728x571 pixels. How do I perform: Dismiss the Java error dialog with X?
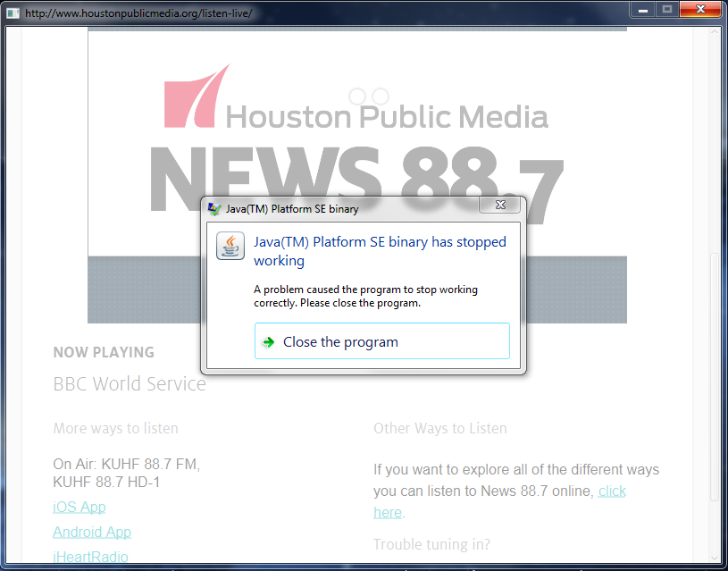(x=499, y=206)
